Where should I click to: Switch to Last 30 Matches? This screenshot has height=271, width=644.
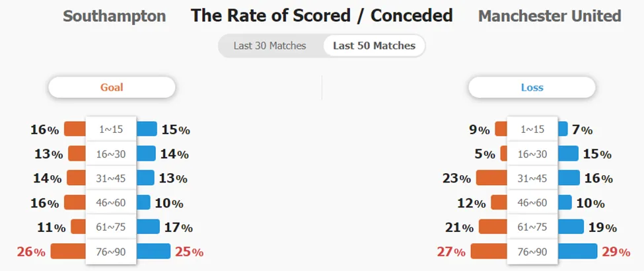click(x=270, y=46)
